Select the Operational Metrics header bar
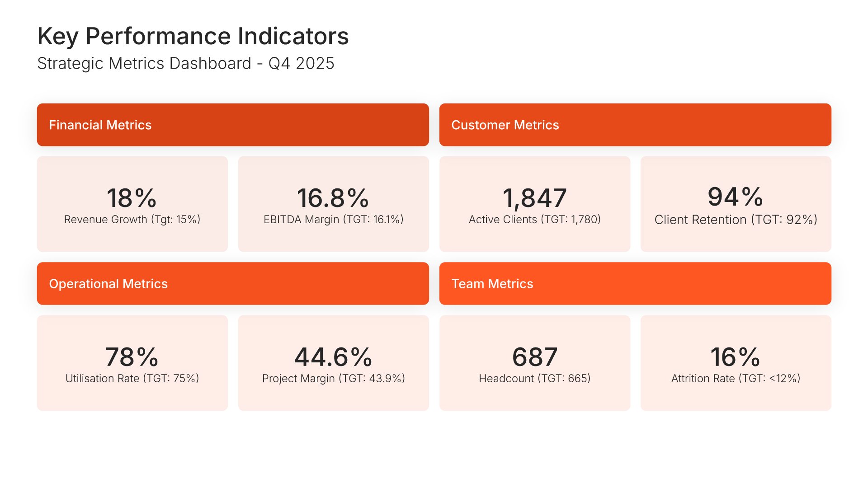 point(233,284)
